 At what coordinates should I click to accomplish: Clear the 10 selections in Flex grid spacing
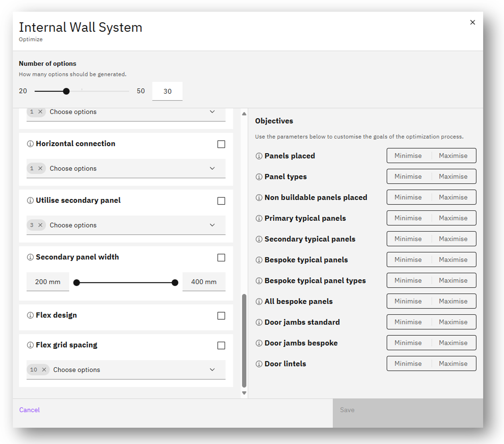point(44,370)
